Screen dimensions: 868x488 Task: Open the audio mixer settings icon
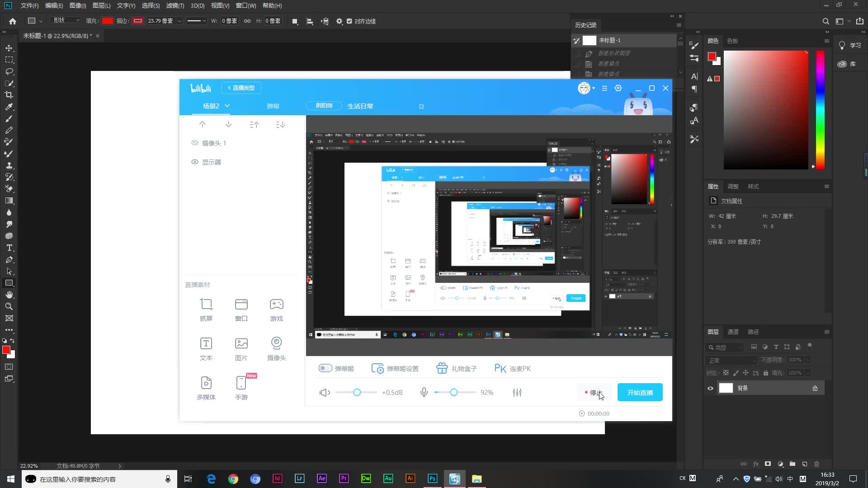517,393
